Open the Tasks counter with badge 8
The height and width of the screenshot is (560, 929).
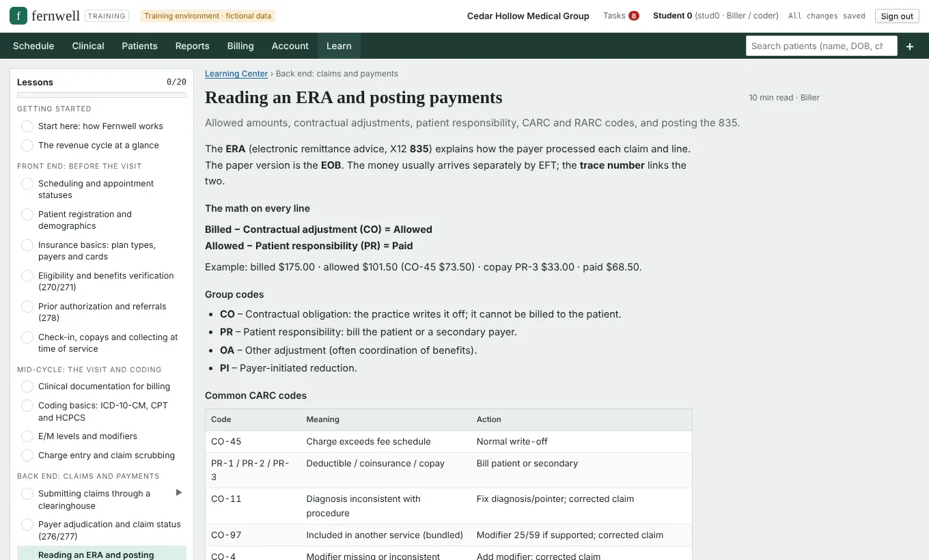click(x=621, y=16)
